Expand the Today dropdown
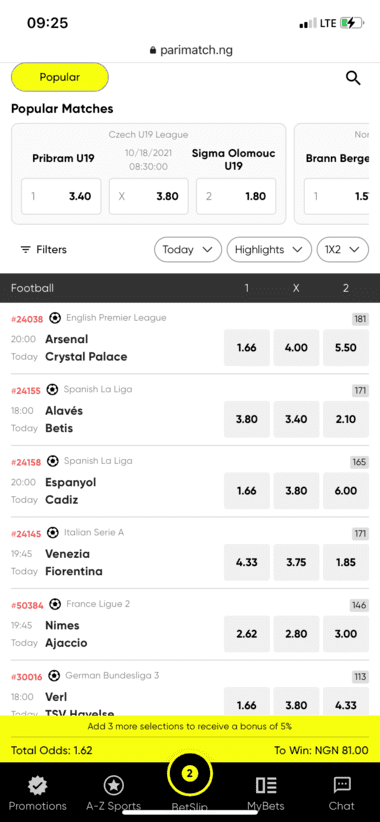This screenshot has width=380, height=822. point(188,250)
